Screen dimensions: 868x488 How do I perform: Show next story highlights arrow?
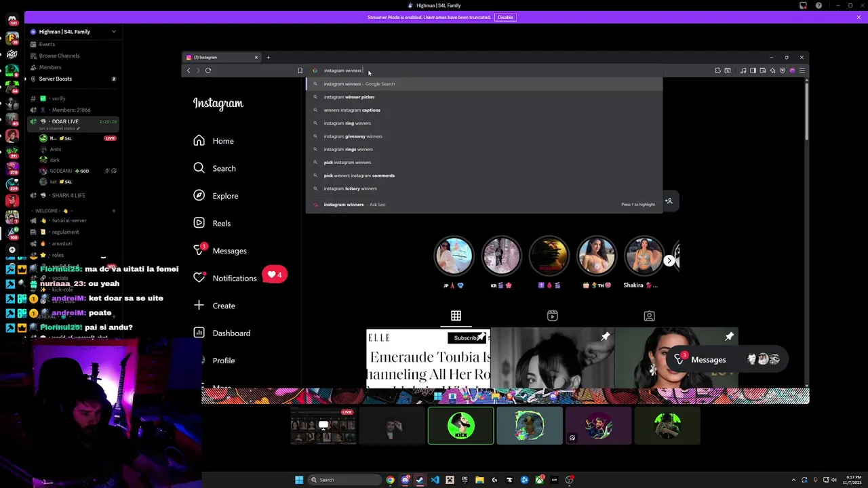coord(669,260)
